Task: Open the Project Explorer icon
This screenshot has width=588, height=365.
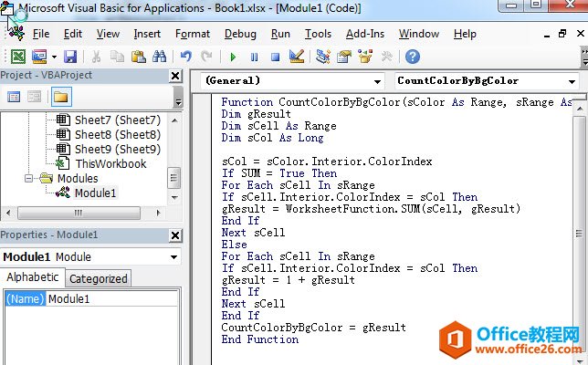Action: pyautogui.click(x=323, y=57)
